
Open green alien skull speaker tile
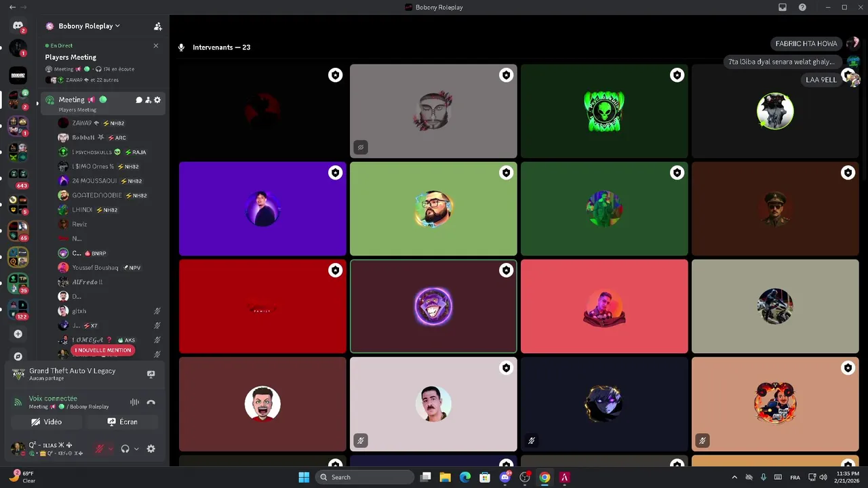pyautogui.click(x=604, y=111)
